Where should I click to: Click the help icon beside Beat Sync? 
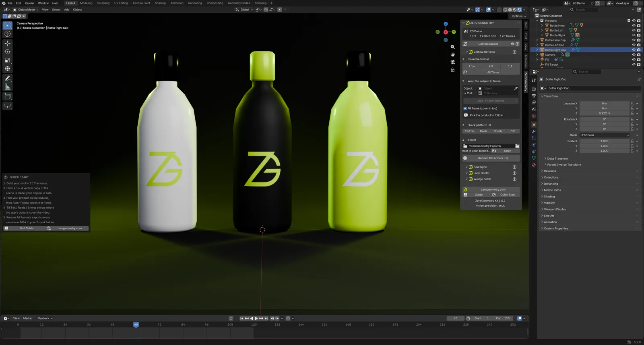click(514, 167)
